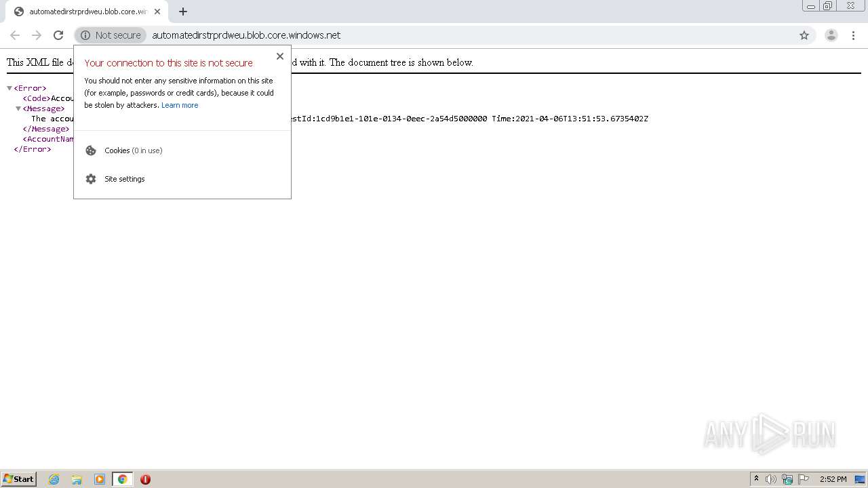Close the Chrome window
This screenshot has width=868, height=488.
(850, 6)
